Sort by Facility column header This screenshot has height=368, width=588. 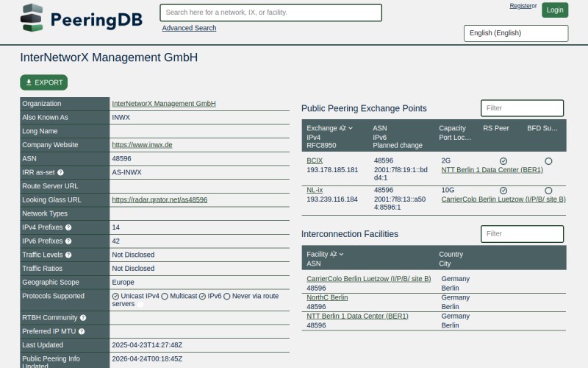pos(325,254)
